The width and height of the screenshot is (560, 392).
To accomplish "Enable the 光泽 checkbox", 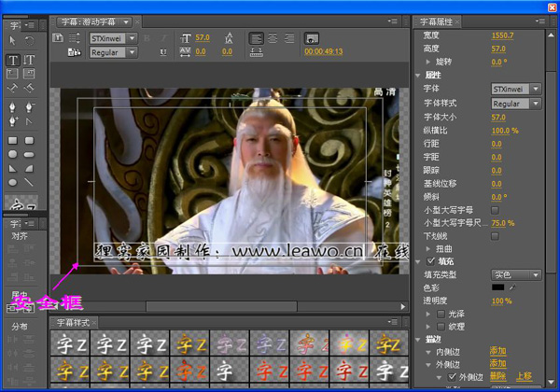I will [441, 315].
